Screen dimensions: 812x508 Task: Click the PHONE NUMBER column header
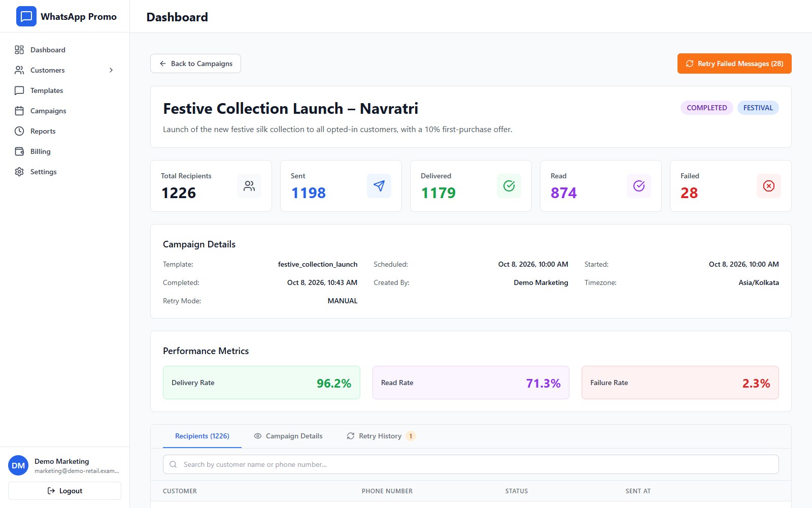click(x=387, y=491)
